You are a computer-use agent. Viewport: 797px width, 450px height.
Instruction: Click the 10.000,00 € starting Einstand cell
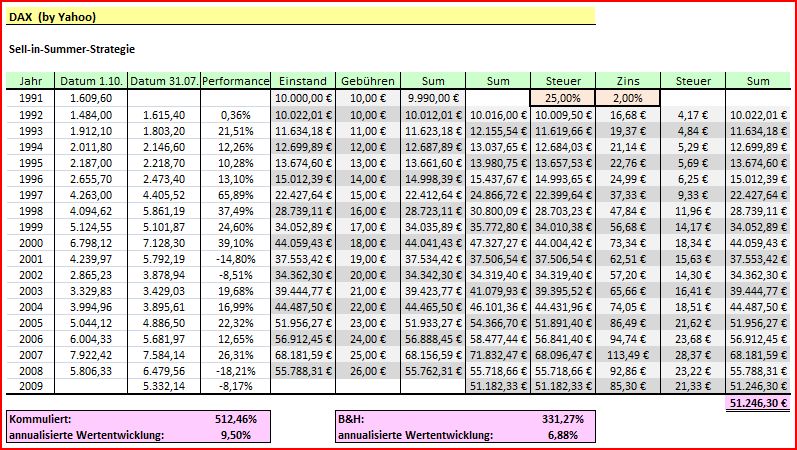click(303, 98)
